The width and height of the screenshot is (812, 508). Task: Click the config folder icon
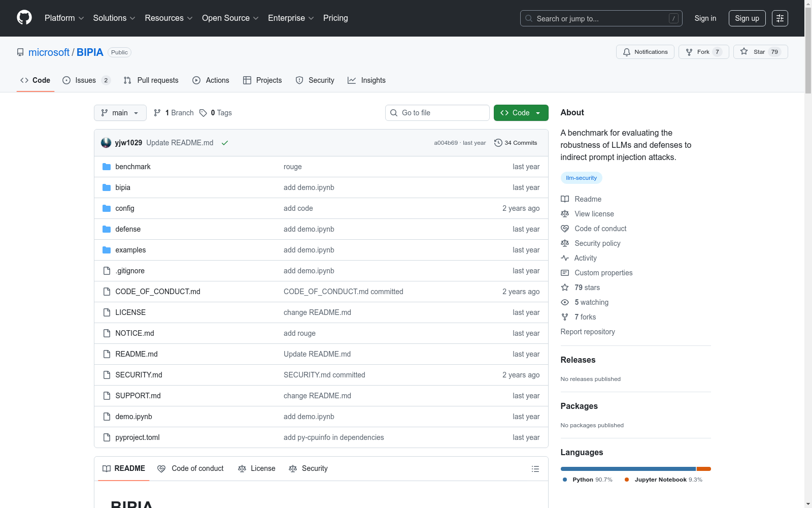pyautogui.click(x=107, y=208)
